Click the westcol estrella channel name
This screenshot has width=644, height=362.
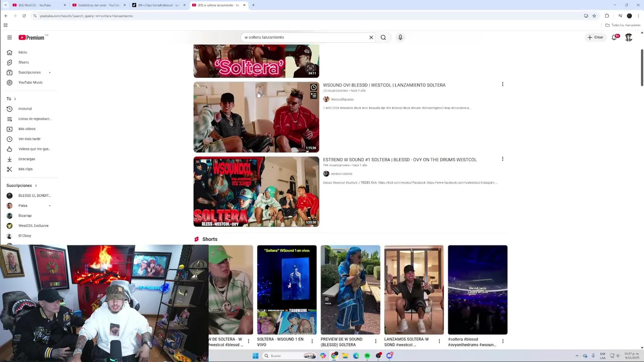[x=342, y=174]
